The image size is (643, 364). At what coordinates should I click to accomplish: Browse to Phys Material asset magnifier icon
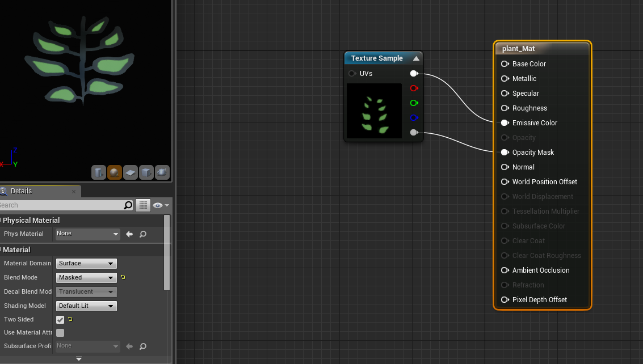click(143, 234)
